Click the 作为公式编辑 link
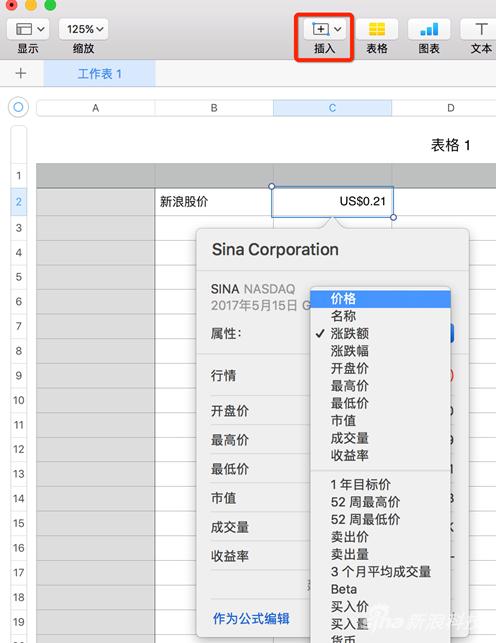The image size is (496, 643). (x=251, y=618)
